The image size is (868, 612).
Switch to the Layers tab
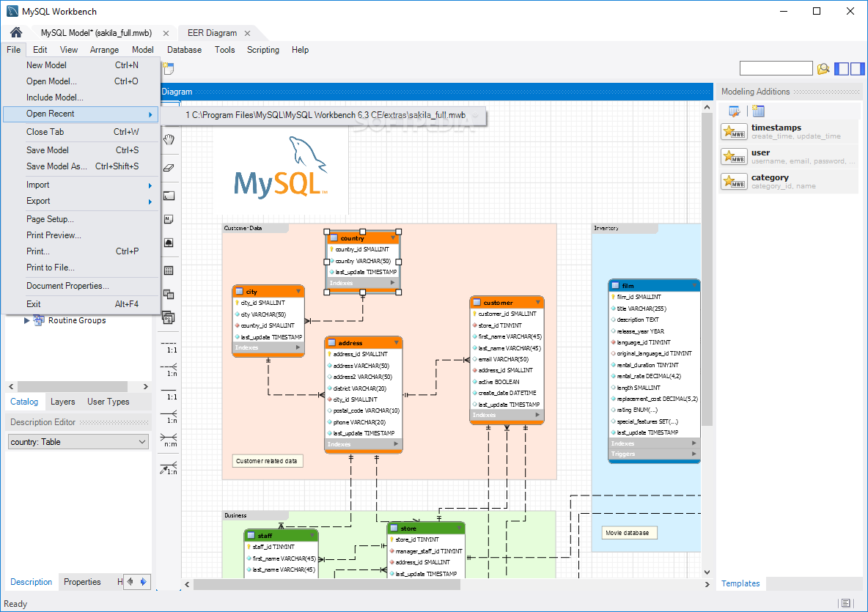tap(63, 402)
